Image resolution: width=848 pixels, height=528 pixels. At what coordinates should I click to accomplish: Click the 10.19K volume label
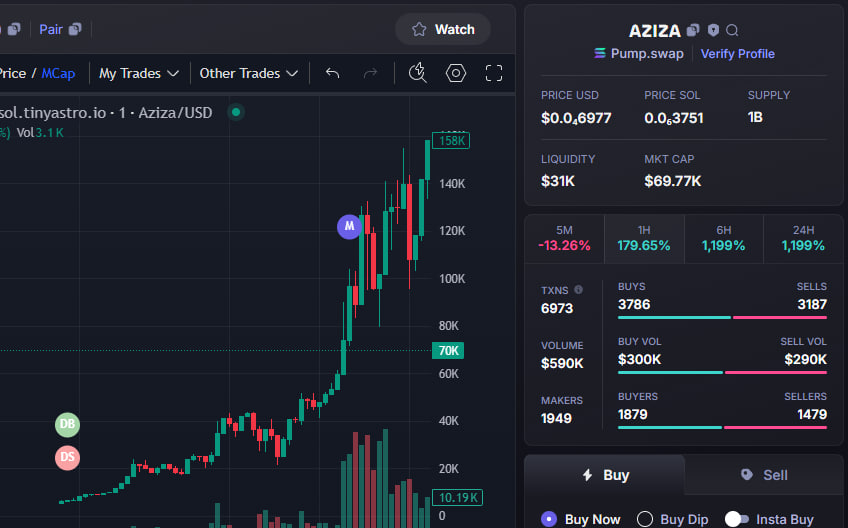pyautogui.click(x=458, y=497)
